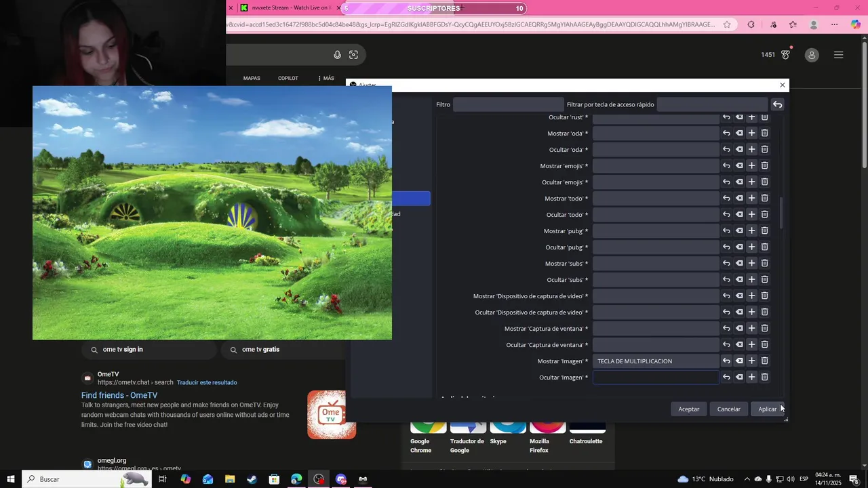Viewport: 868px width, 488px height.
Task: Delete hotkey binding for Ocultar 'pubg'
Action: (764, 247)
